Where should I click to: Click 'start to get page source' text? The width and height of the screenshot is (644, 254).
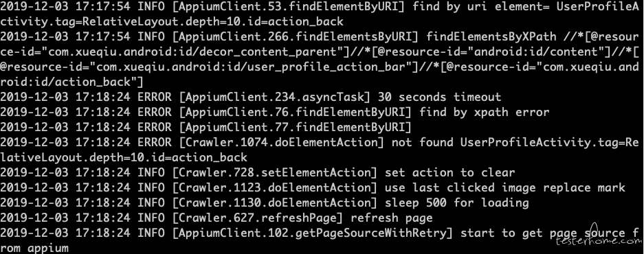pyautogui.click(x=542, y=233)
